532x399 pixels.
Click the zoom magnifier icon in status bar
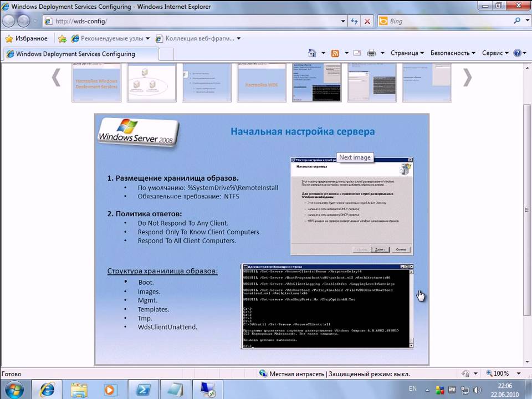coord(489,373)
